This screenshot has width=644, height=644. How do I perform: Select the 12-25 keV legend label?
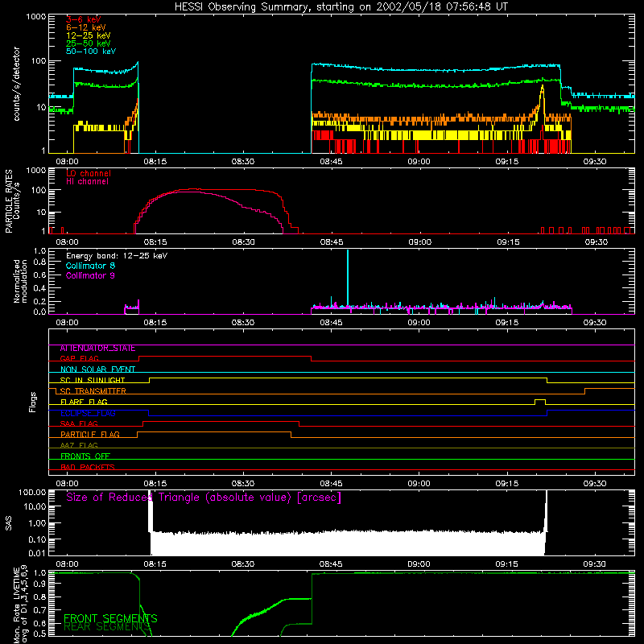89,35
